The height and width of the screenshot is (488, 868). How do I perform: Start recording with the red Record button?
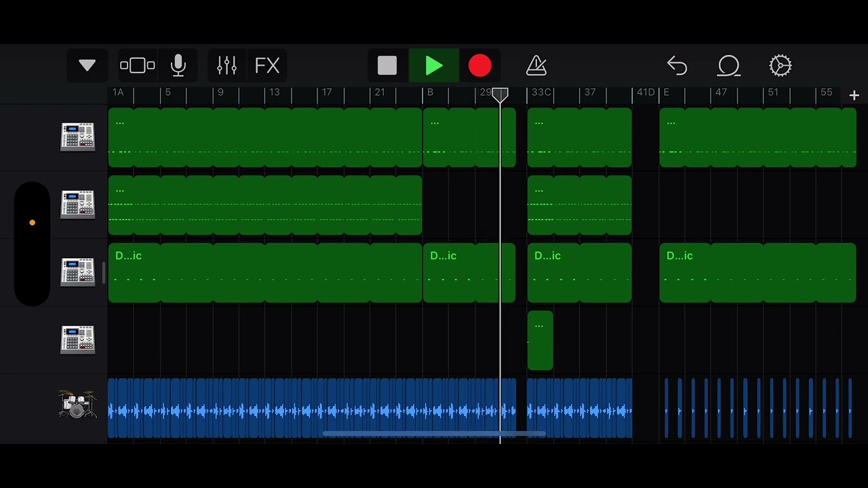(479, 66)
